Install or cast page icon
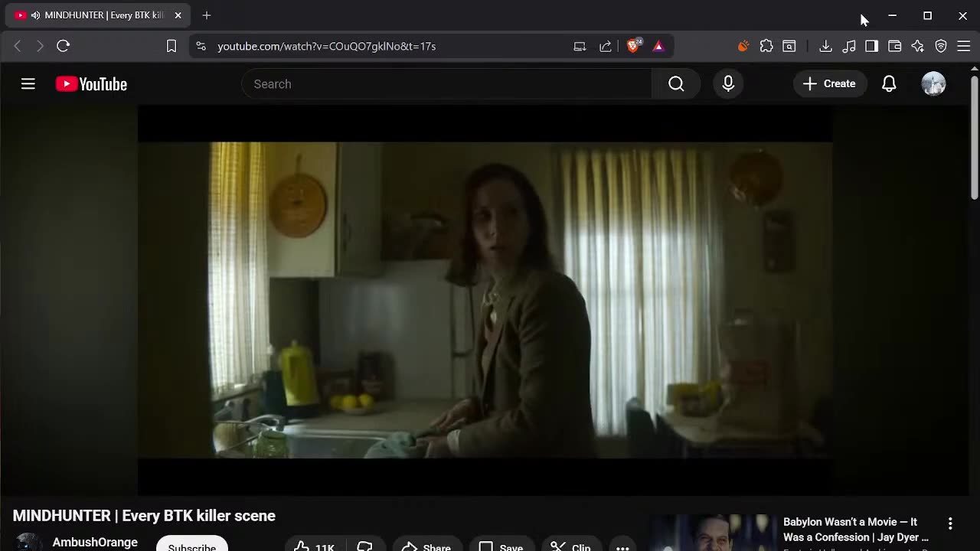The width and height of the screenshot is (980, 551). tap(580, 47)
